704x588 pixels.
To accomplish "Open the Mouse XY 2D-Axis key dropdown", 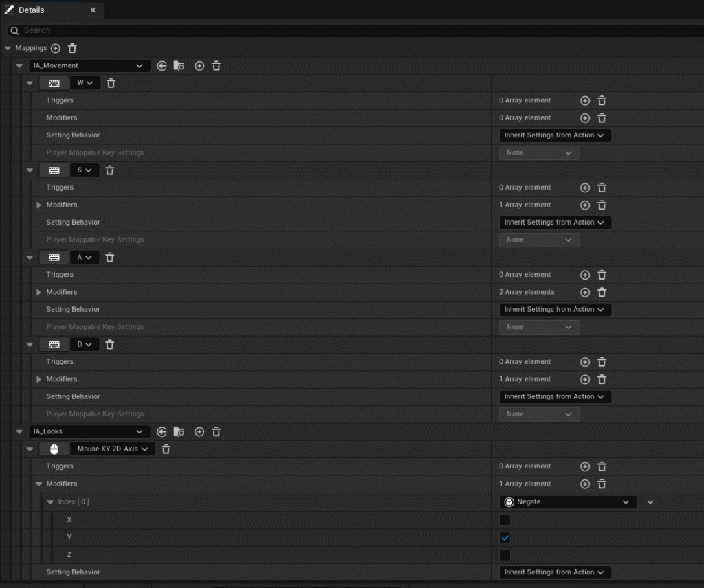I will click(113, 449).
